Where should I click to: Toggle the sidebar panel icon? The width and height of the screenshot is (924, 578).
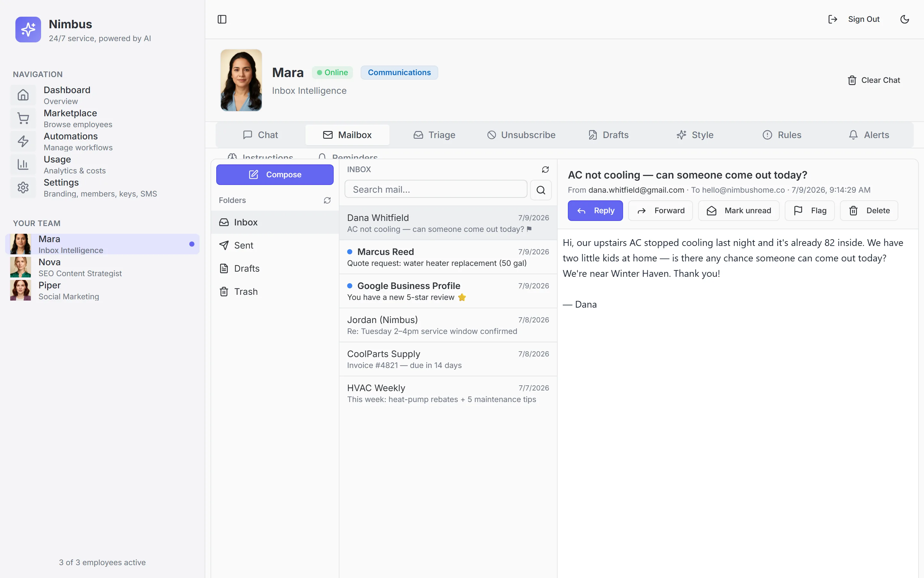[x=222, y=19]
